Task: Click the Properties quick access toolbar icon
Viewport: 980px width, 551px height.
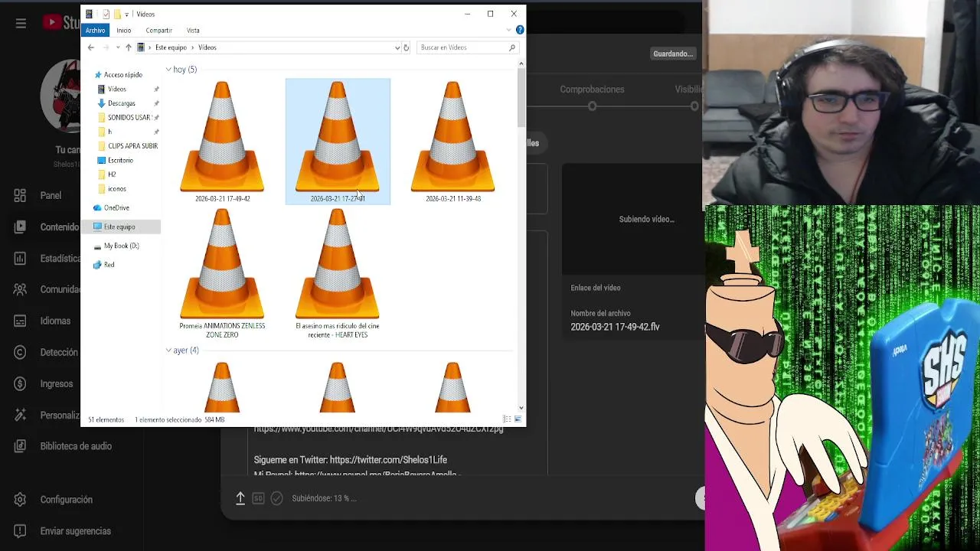Action: tap(106, 14)
